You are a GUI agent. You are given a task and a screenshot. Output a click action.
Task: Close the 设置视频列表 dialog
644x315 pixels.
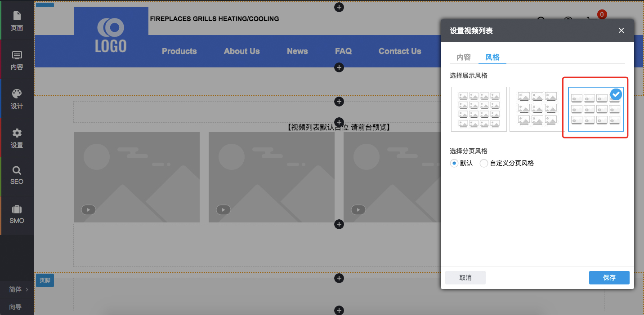(x=621, y=31)
